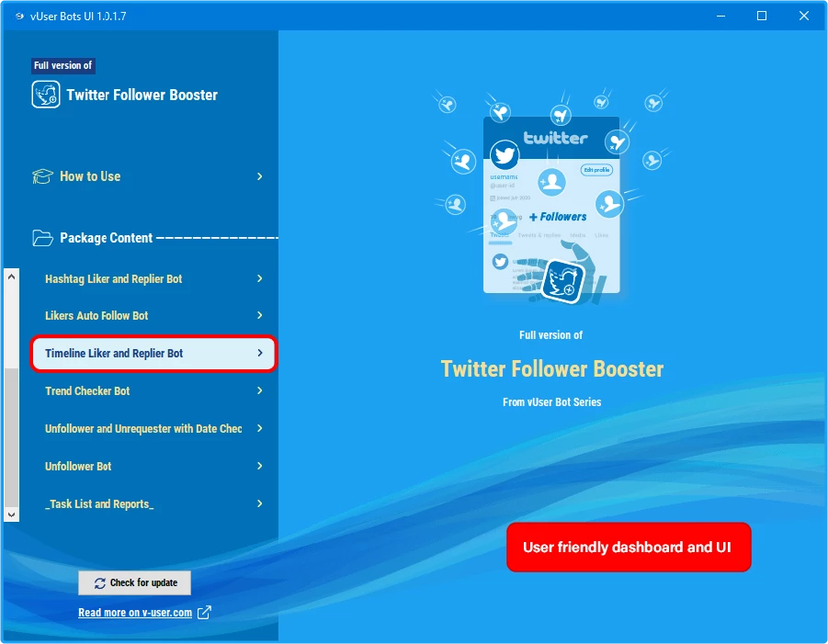Maximize the vUser Bots UI window
The width and height of the screenshot is (828, 644).
pos(762,16)
